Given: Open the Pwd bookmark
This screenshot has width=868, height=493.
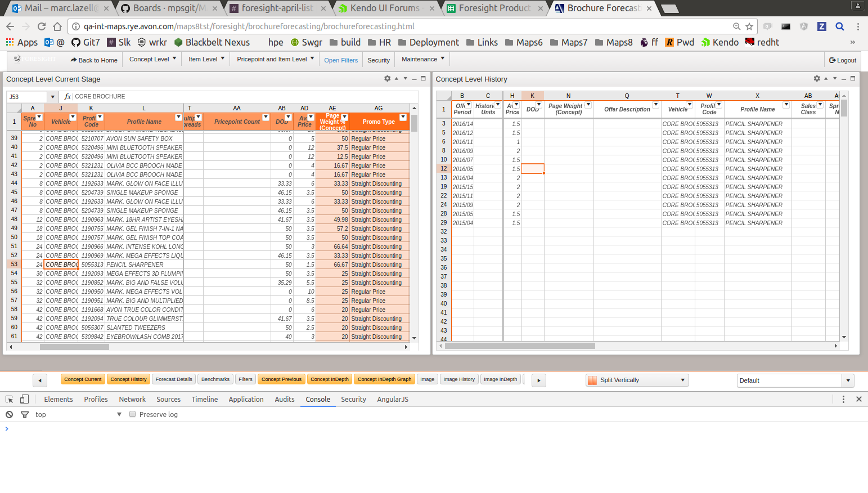Looking at the screenshot, I should (680, 42).
